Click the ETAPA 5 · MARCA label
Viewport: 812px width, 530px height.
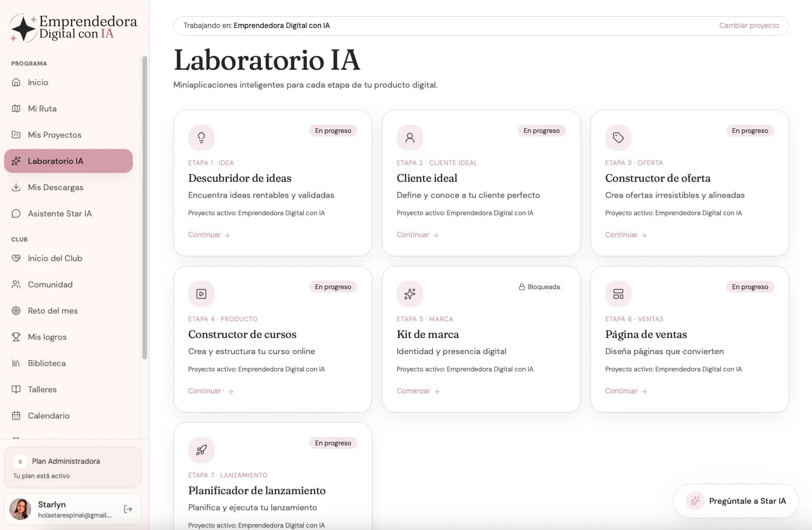coord(425,319)
